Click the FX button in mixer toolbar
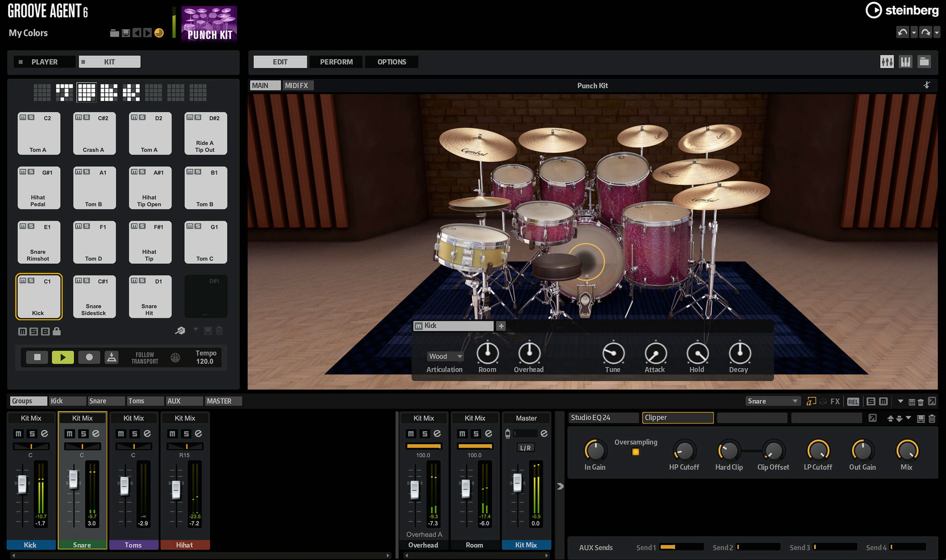 click(x=835, y=401)
